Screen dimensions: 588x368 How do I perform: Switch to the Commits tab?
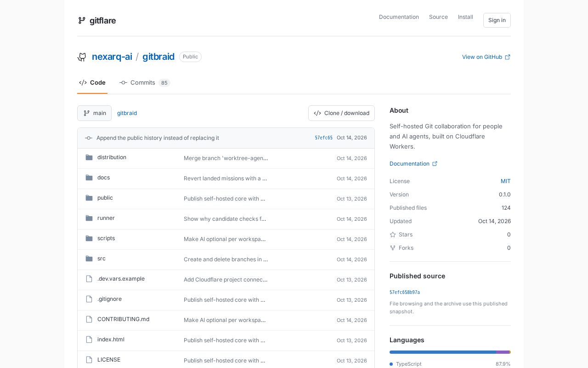click(x=145, y=83)
